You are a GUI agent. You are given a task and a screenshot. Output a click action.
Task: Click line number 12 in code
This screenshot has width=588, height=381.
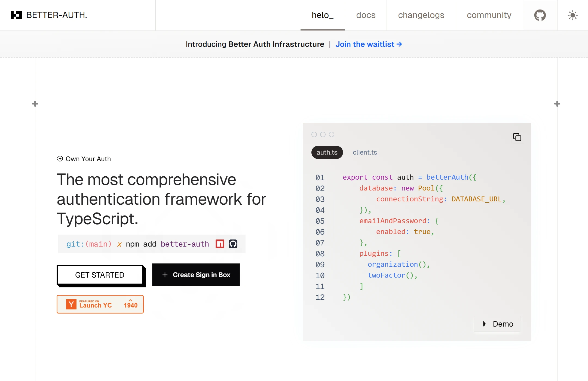[x=320, y=297]
